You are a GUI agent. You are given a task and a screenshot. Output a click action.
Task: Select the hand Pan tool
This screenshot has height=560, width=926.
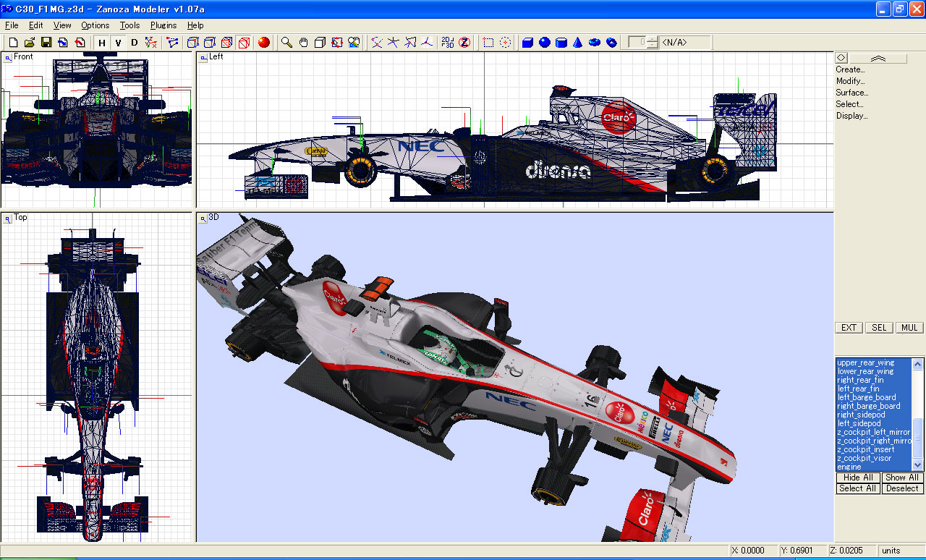304,43
